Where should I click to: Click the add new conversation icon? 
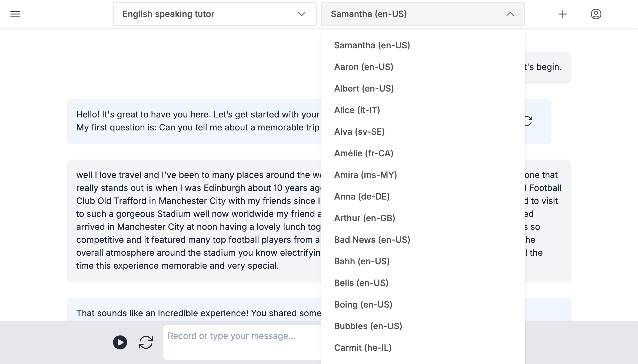563,14
